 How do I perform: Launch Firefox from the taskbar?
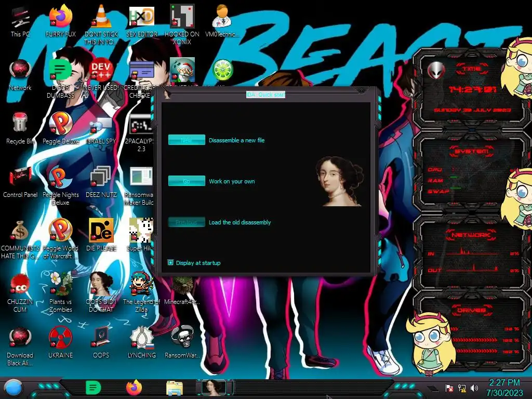pos(134,388)
